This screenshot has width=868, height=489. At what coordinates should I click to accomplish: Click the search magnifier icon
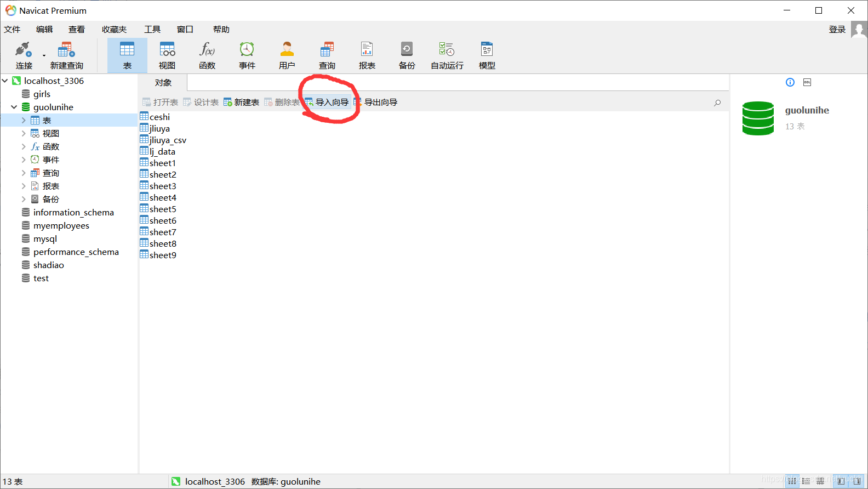717,103
